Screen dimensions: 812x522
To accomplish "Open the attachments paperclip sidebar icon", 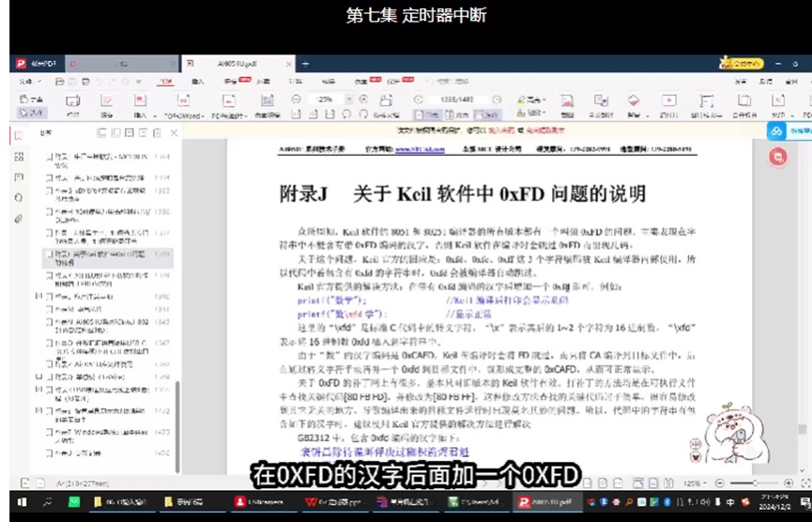I will 19,219.
